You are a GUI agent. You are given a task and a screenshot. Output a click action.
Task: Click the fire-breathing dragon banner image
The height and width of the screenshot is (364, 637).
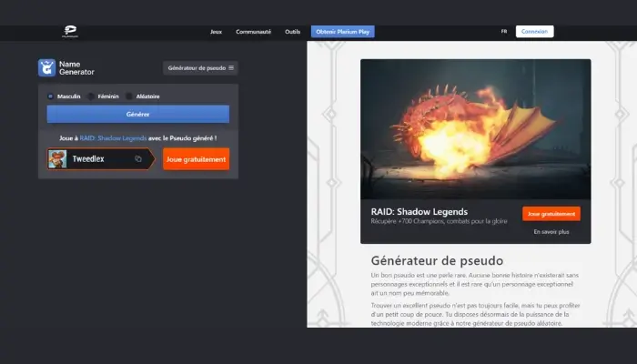475,129
